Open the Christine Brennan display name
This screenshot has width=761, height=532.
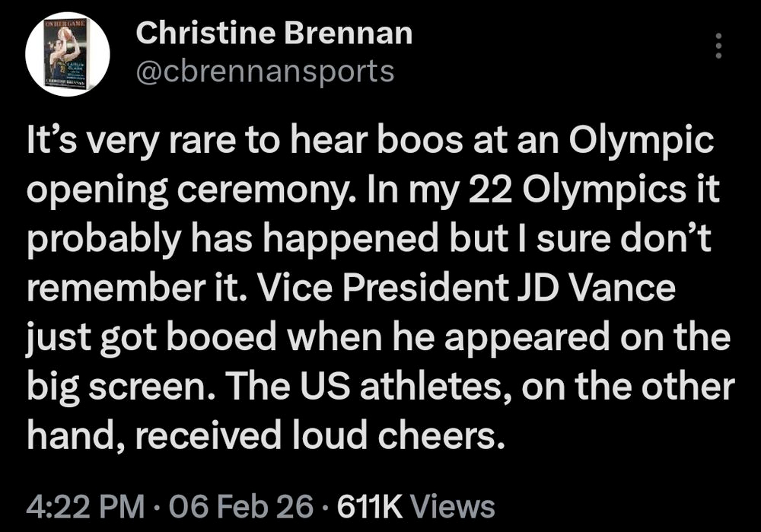(x=273, y=33)
